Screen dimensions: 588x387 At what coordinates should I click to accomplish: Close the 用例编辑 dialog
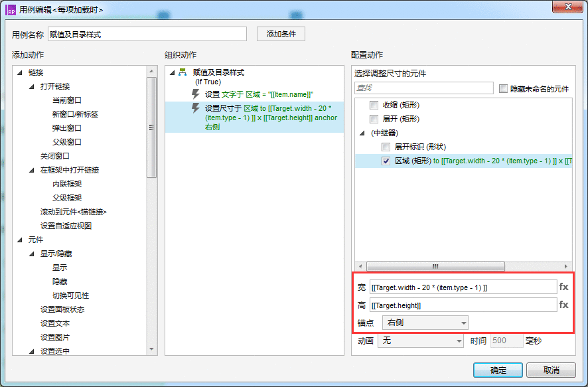pyautogui.click(x=568, y=7)
